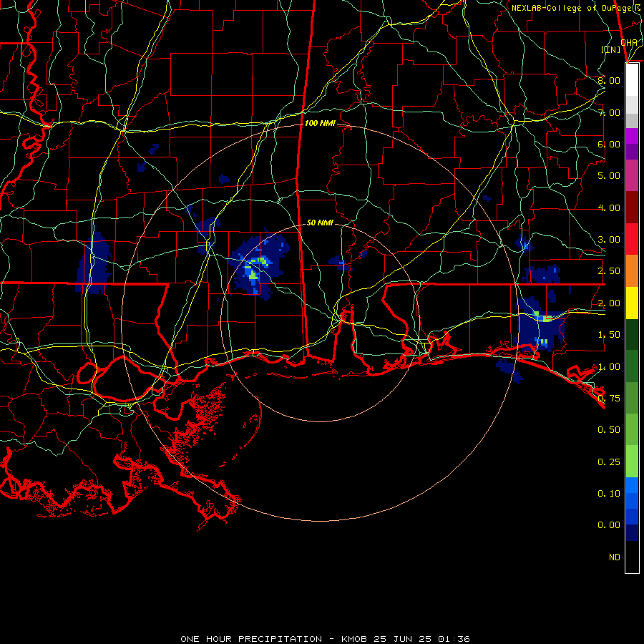This screenshot has height=644, width=644.
Task: Click the 0.25 legend value
Action: pos(609,462)
